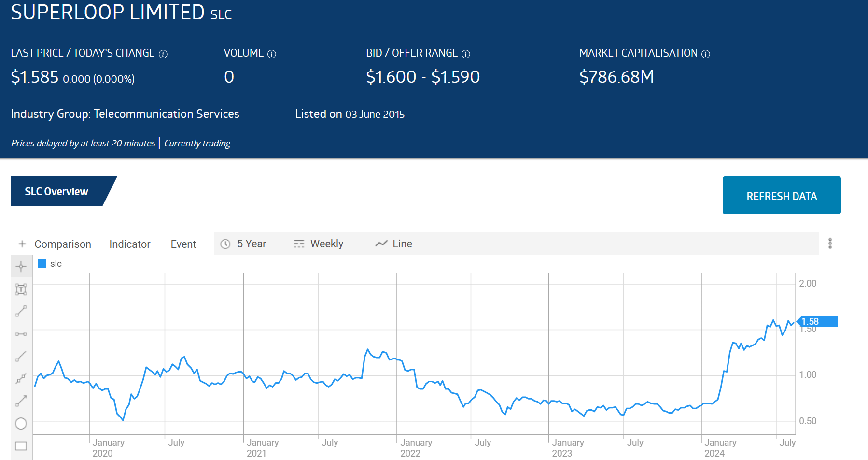Select the rectangle shape tool
The image size is (868, 460).
[21, 446]
